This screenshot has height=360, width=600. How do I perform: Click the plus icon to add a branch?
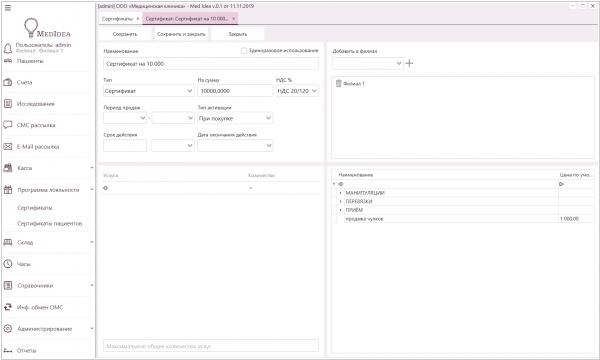[x=409, y=63]
